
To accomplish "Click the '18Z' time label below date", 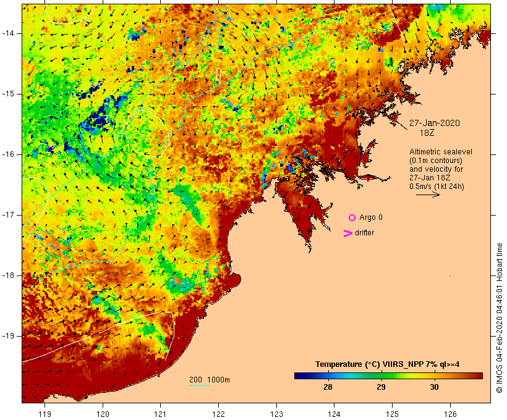I will (427, 133).
